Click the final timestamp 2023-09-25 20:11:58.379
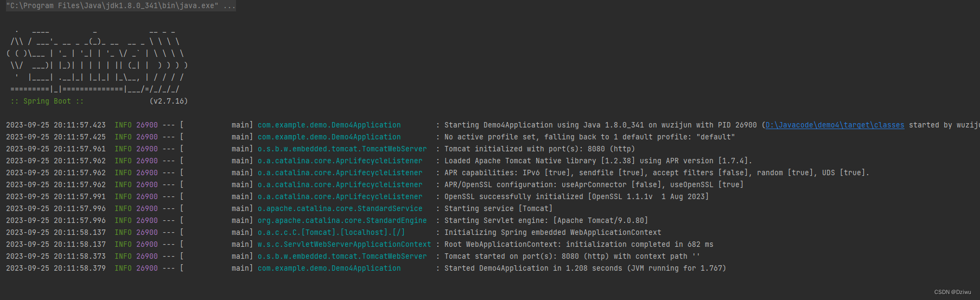Screen dimensions: 980x300 pyautogui.click(x=56, y=269)
